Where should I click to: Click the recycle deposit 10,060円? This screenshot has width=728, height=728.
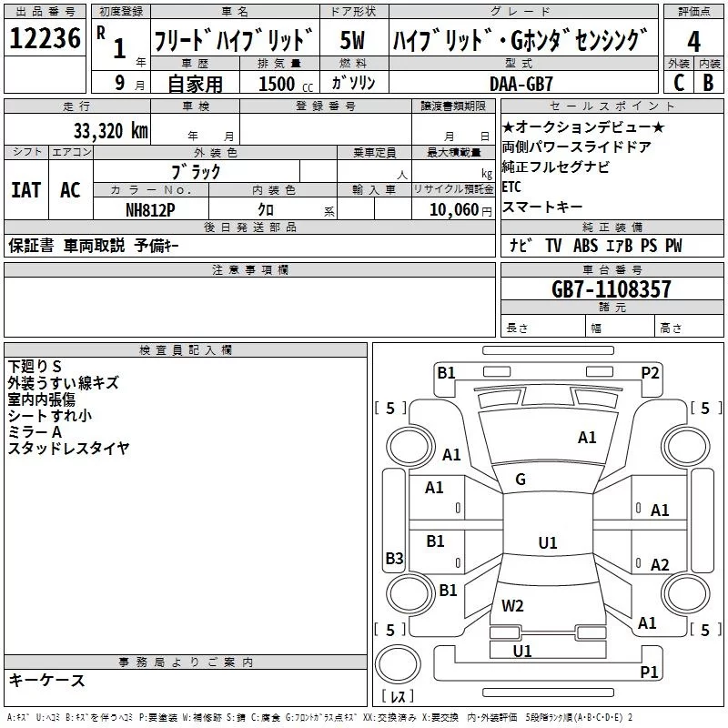(x=460, y=210)
